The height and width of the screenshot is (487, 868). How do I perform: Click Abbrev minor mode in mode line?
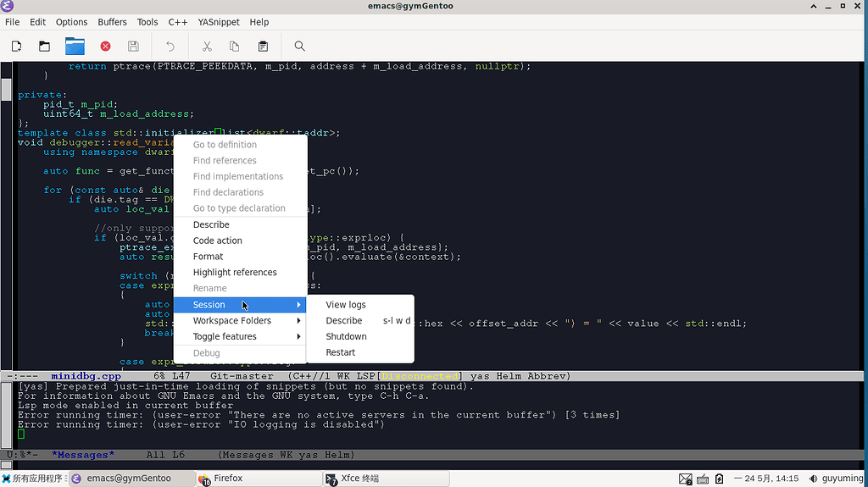pyautogui.click(x=545, y=376)
